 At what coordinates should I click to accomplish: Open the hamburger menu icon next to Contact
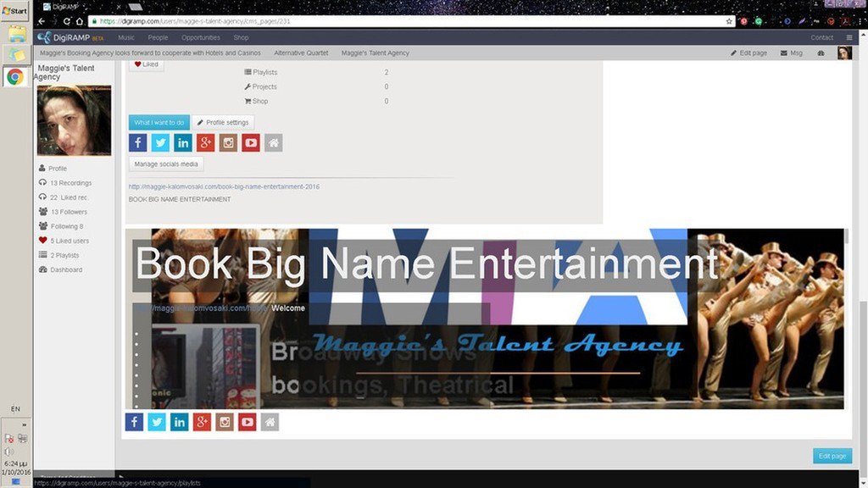[849, 37]
